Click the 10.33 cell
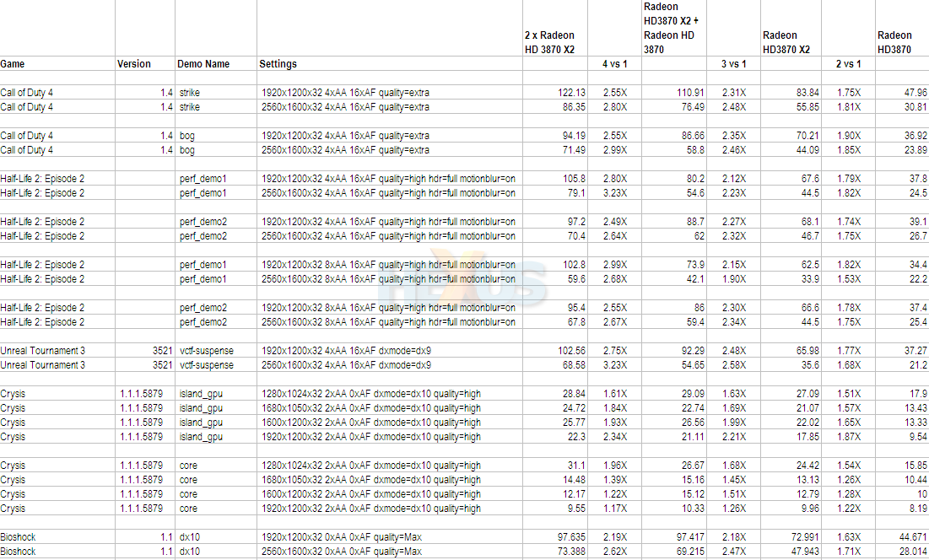929x560 pixels. point(673,509)
